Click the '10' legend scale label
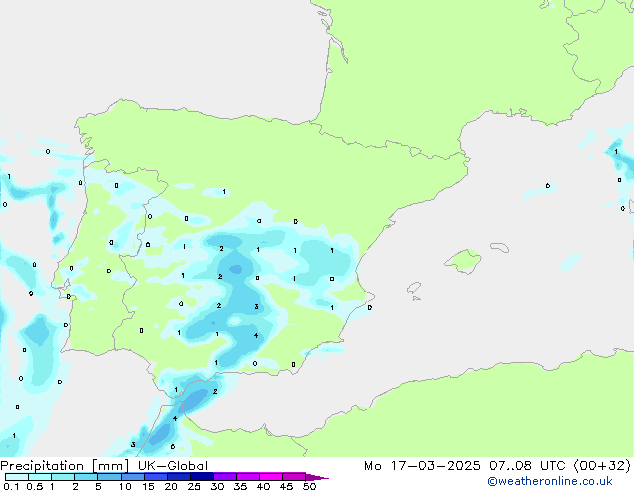634x490 pixels. [x=125, y=486]
